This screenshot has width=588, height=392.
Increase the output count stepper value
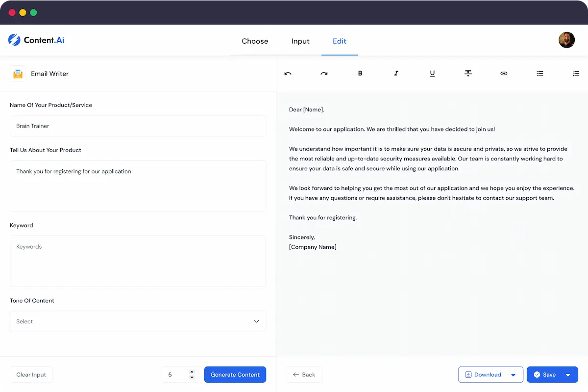click(192, 372)
